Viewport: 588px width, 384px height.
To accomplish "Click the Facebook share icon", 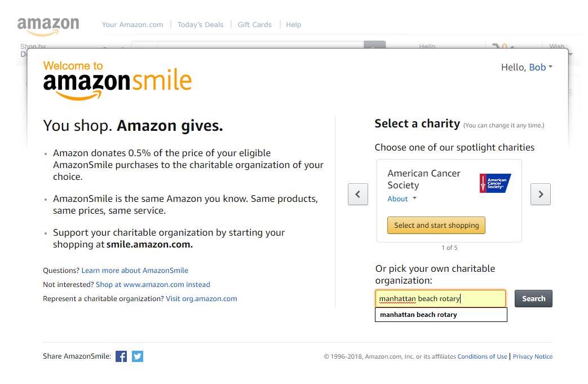I will pyautogui.click(x=121, y=356).
